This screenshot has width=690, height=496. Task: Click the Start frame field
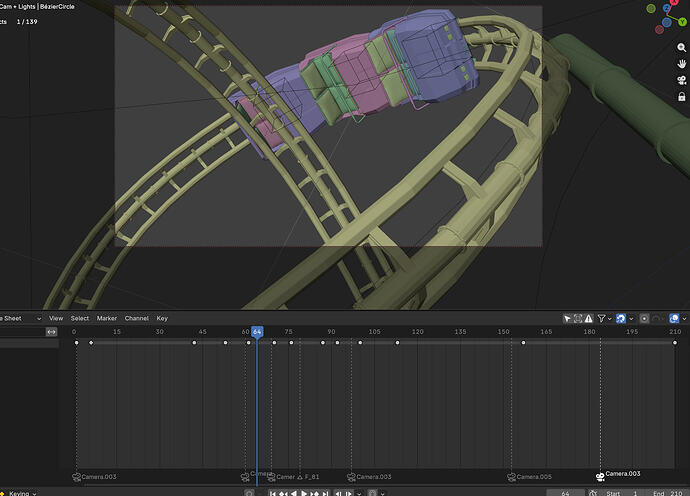point(625,493)
